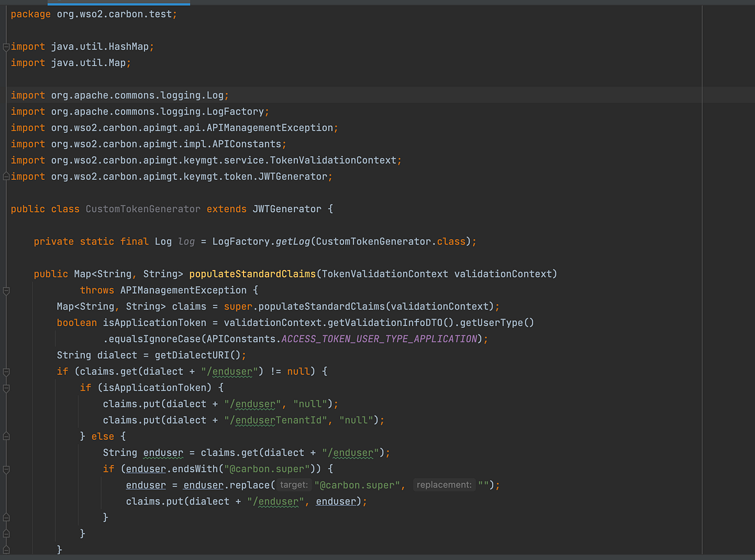Viewport: 755px width, 560px height.
Task: Select the class name CustomTokenGenerator
Action: [143, 208]
